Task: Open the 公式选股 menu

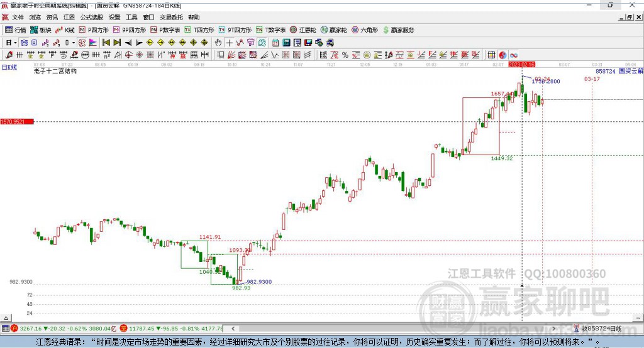Action: 91,18
